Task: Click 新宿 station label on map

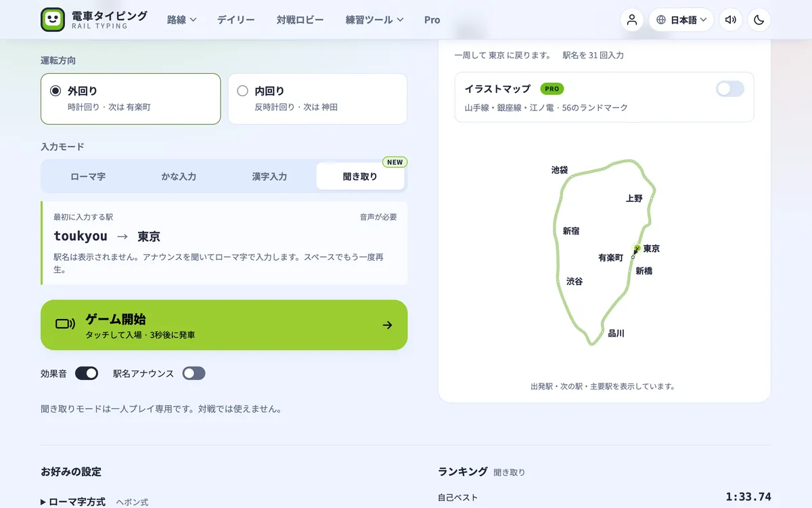Action: pos(571,231)
